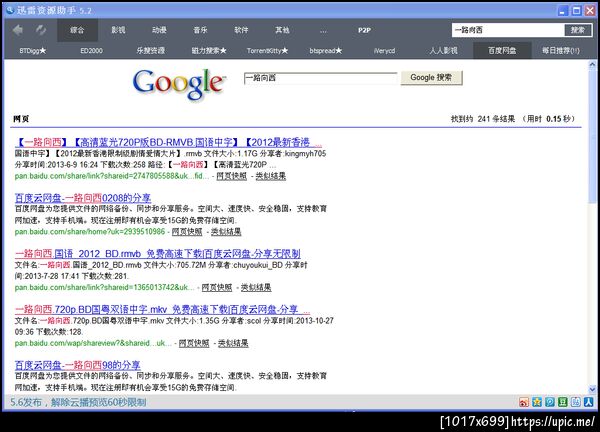The height and width of the screenshot is (432, 600).
Task: Focus the Google search input field
Action: point(320,78)
